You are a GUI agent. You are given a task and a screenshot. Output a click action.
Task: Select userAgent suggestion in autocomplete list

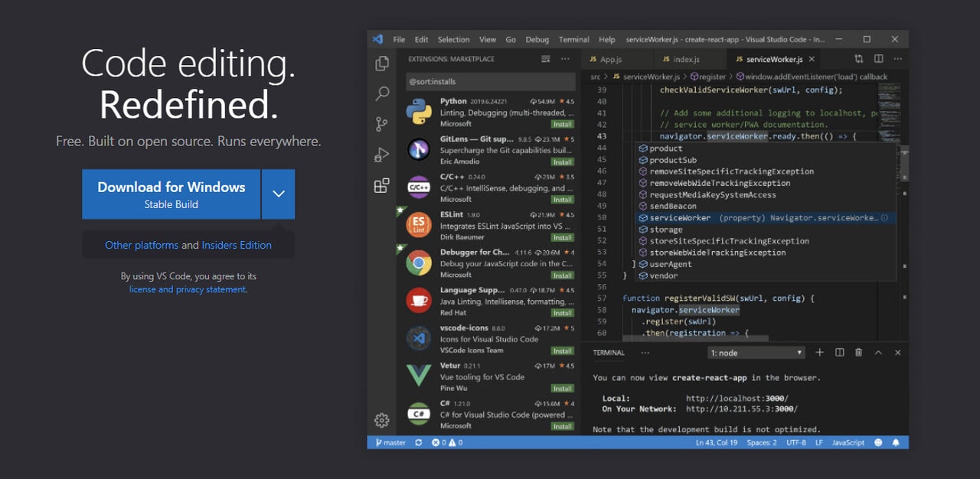point(766,264)
